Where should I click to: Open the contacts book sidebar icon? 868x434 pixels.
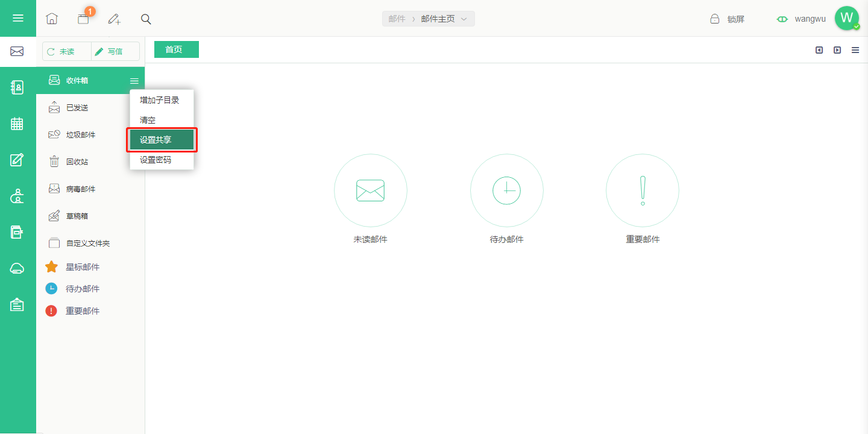(17, 87)
